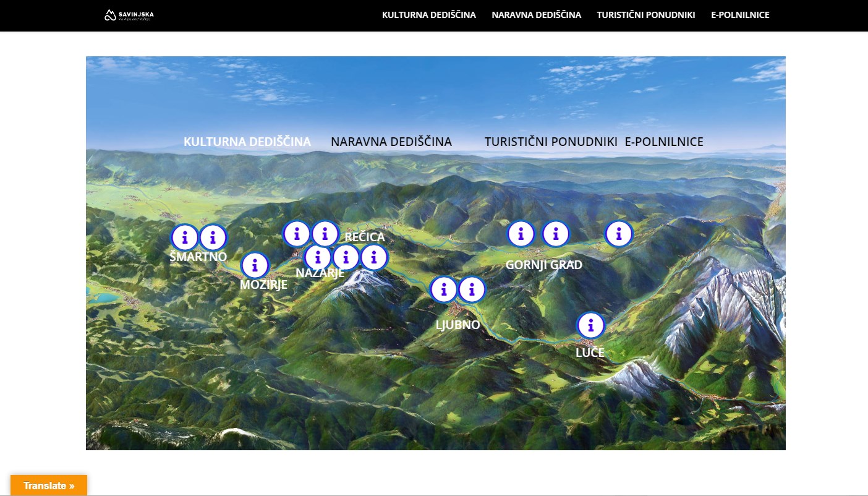Select Kulturna dediščina filter on the map

pos(247,142)
